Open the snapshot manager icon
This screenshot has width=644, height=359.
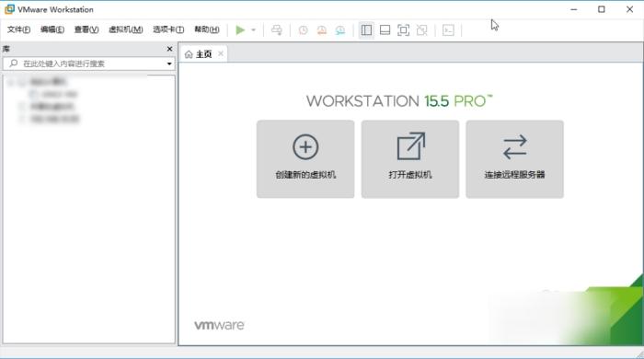point(340,30)
